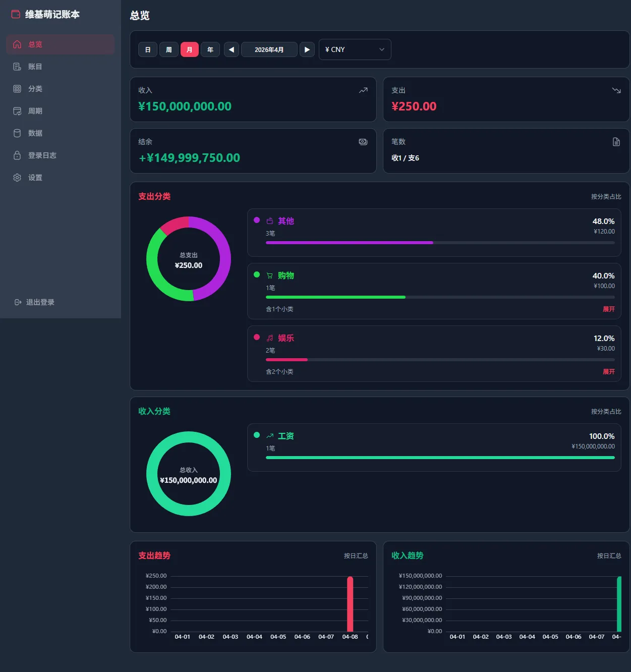Select the 年 period toggle

(210, 49)
